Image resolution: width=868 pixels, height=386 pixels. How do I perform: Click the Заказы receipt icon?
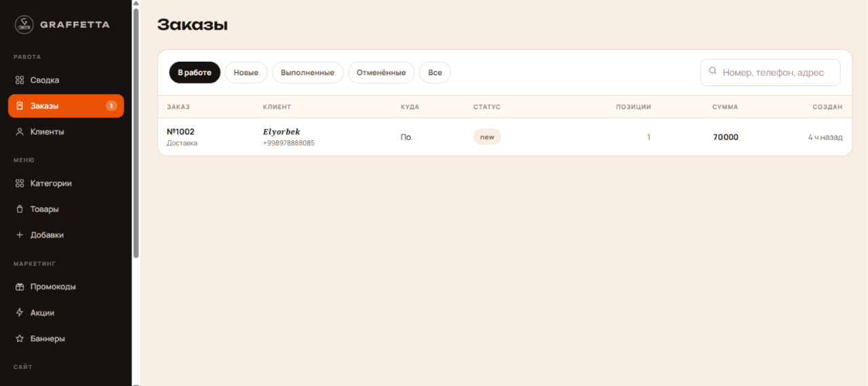click(x=20, y=106)
